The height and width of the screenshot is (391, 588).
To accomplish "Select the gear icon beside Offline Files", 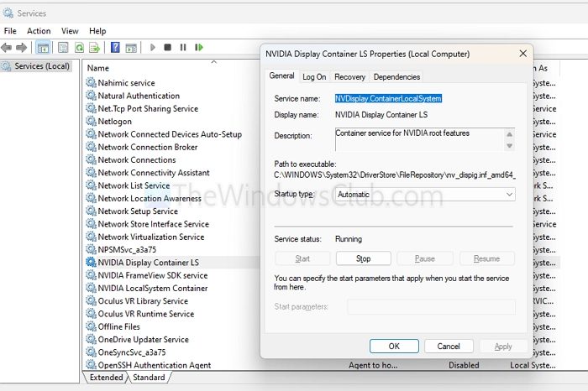I will (x=91, y=326).
